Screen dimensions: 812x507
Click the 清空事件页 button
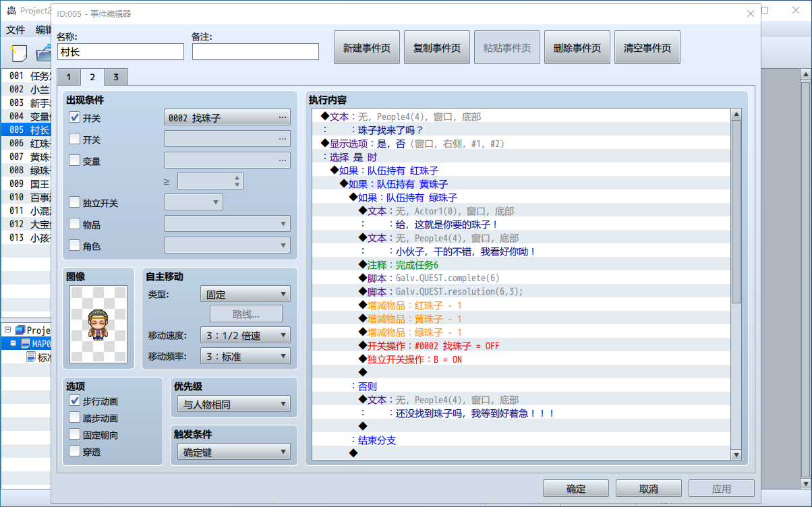[647, 48]
